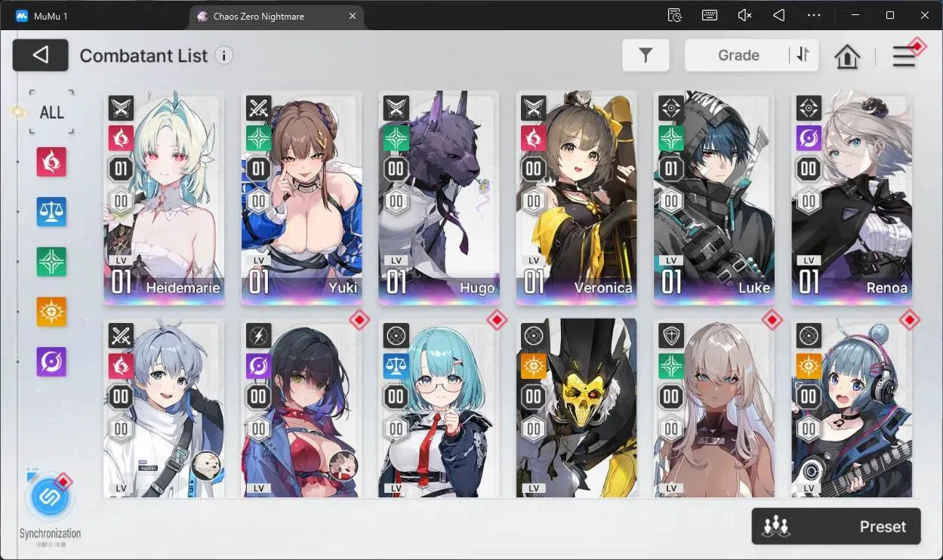Viewport: 943px width, 560px height.
Task: Open MuMu more options ellipsis
Action: click(813, 15)
